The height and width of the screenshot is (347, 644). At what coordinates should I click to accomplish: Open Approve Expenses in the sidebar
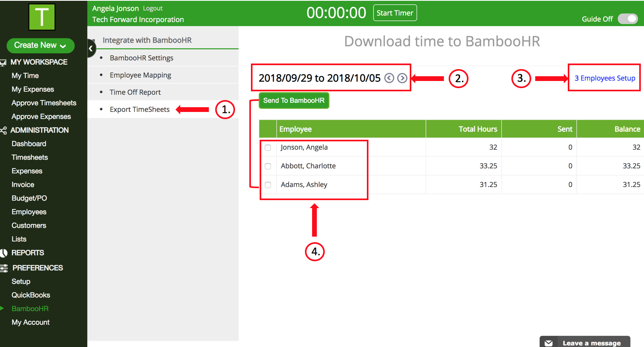tap(41, 116)
